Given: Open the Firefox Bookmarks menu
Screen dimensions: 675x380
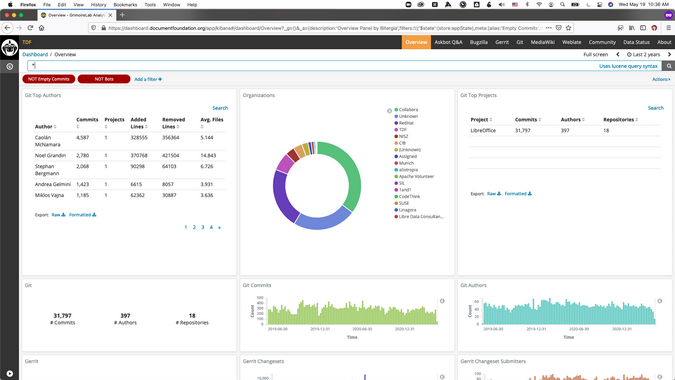Looking at the screenshot, I should coord(125,4).
